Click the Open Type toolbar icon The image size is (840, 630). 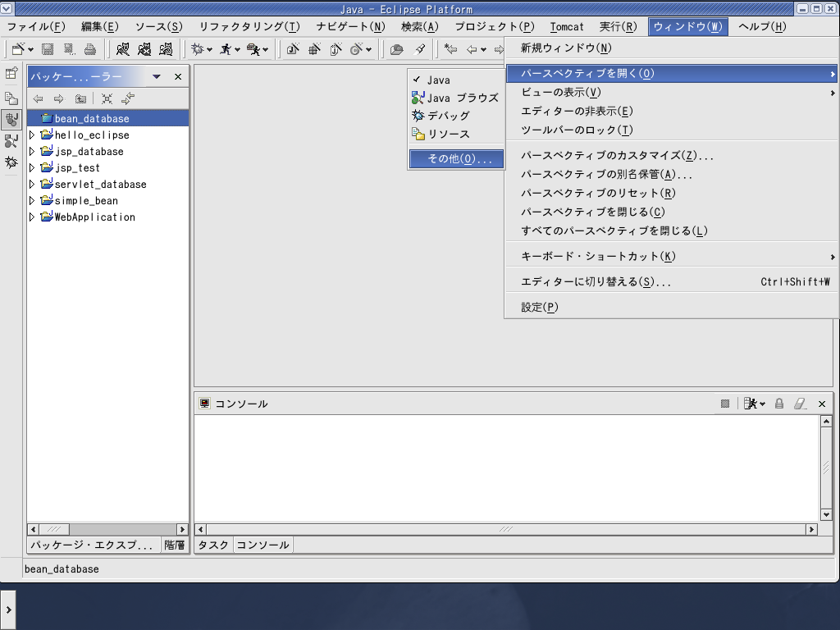396,49
